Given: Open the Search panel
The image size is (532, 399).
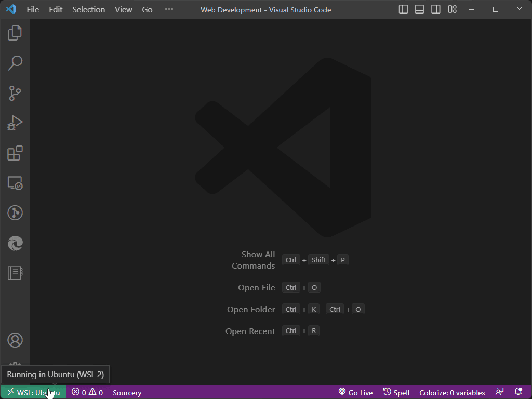Looking at the screenshot, I should (x=15, y=63).
